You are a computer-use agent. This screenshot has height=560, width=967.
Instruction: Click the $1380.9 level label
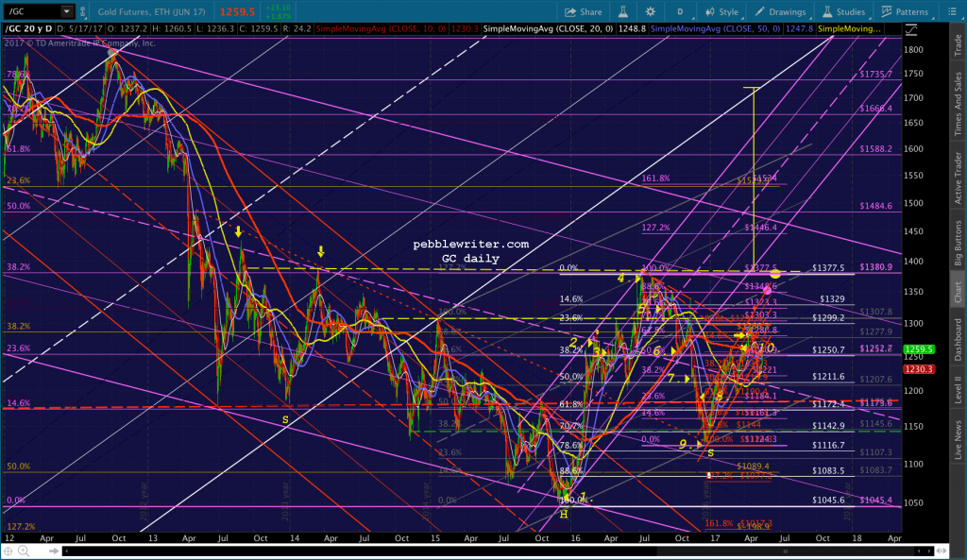(x=875, y=267)
